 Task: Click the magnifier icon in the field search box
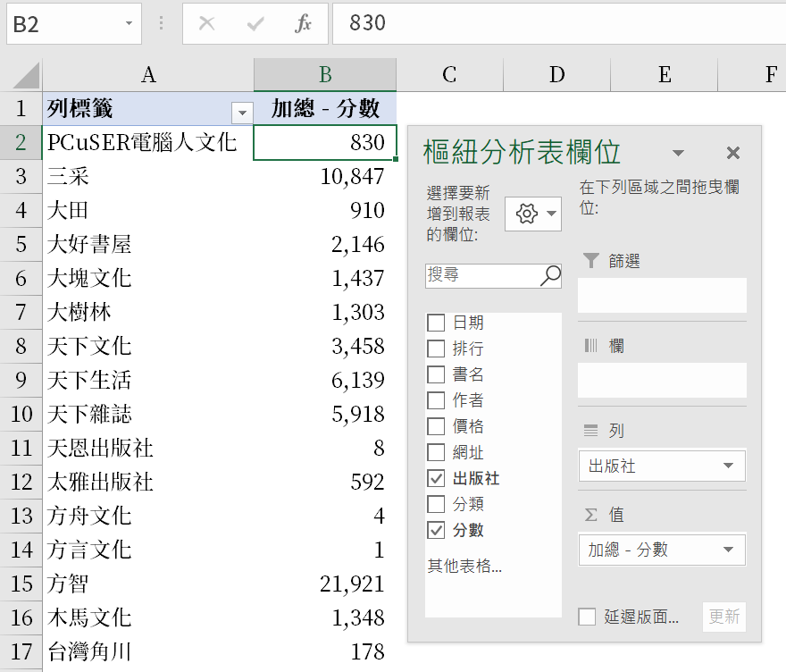550,276
